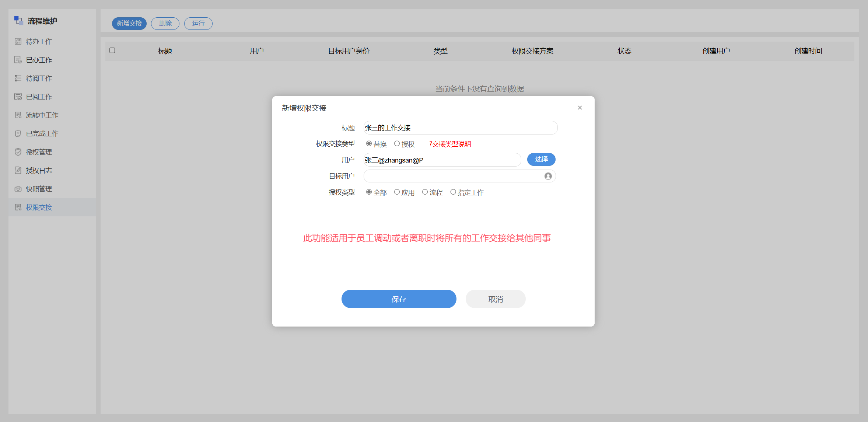Screen dimensions: 868x422
Task: Open the ?交接类型说明 help link
Action: [450, 144]
